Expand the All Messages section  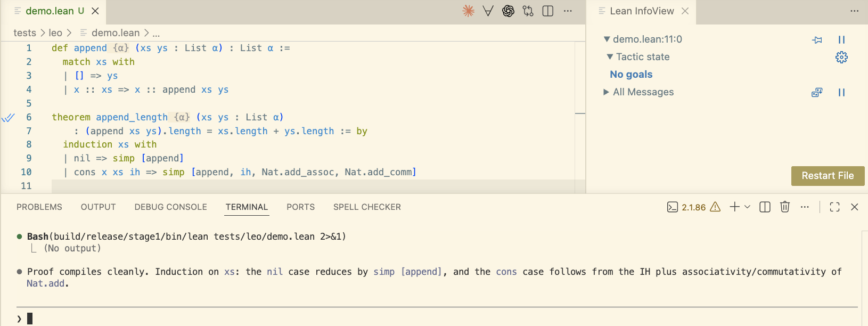tap(606, 92)
